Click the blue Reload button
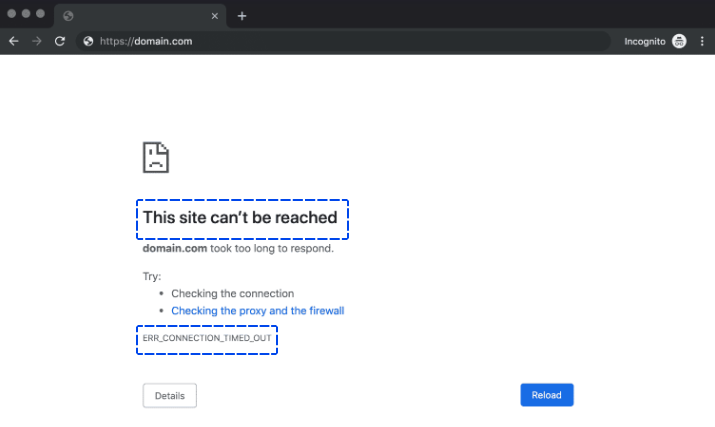This screenshot has height=427, width=715. [x=547, y=395]
